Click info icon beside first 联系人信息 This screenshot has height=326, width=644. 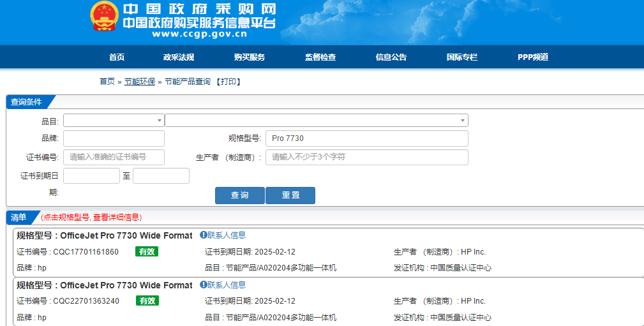tap(203, 235)
